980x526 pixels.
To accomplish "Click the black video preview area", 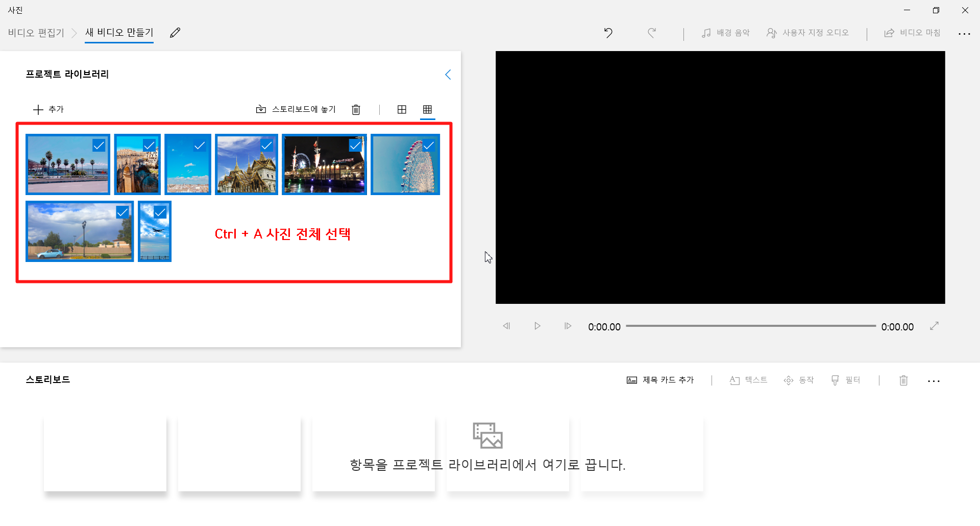I will 720,177.
